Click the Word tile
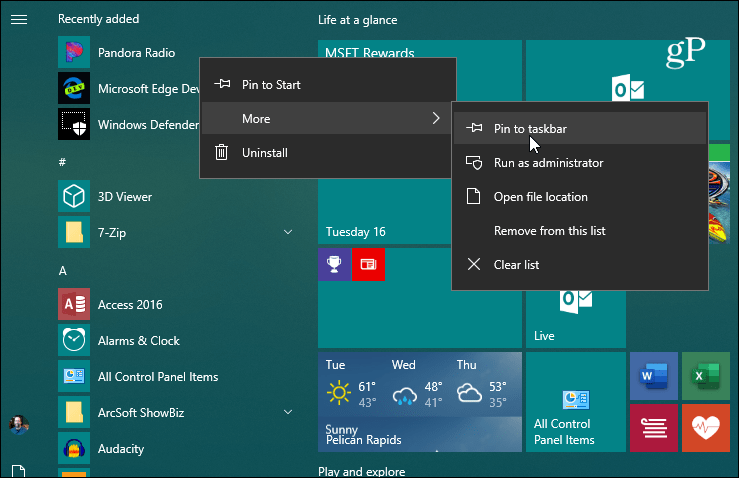Image resolution: width=739 pixels, height=478 pixels. [654, 376]
